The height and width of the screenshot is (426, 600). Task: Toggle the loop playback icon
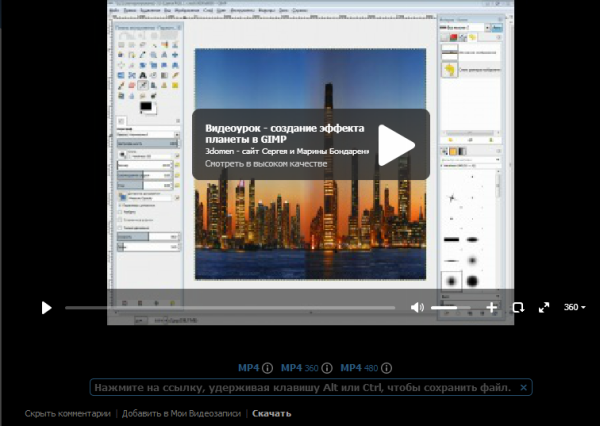(x=518, y=307)
